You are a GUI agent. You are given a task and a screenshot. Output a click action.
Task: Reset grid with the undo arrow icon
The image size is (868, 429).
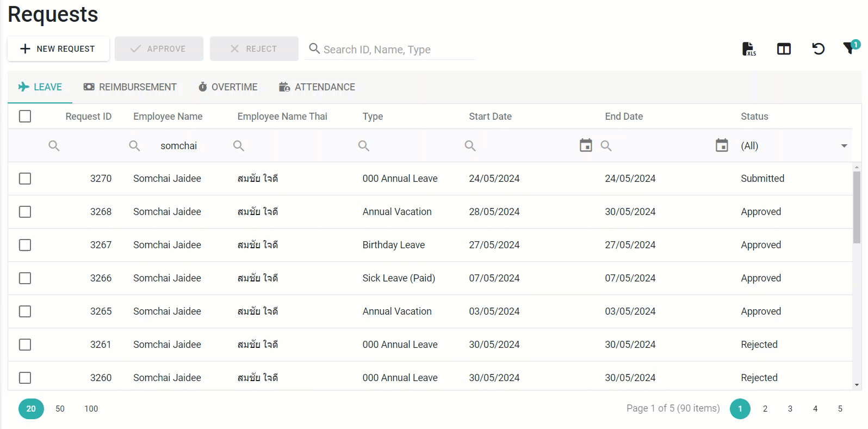[818, 49]
